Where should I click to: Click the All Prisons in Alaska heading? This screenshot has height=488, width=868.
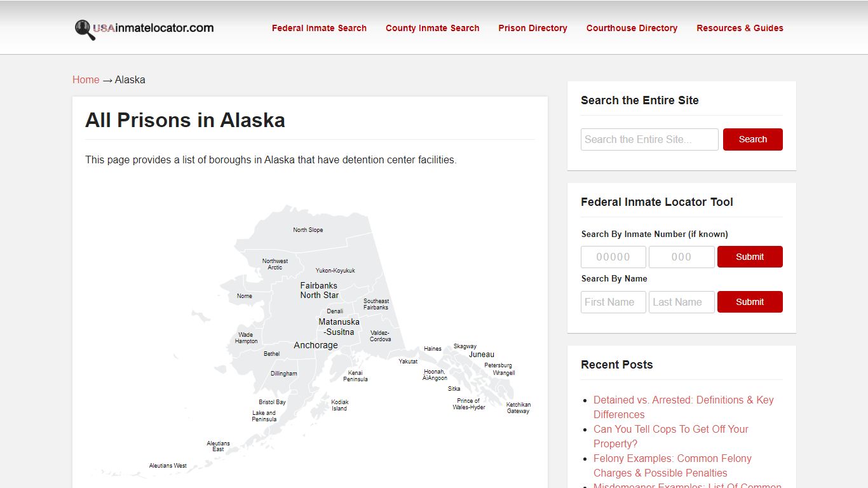(185, 120)
